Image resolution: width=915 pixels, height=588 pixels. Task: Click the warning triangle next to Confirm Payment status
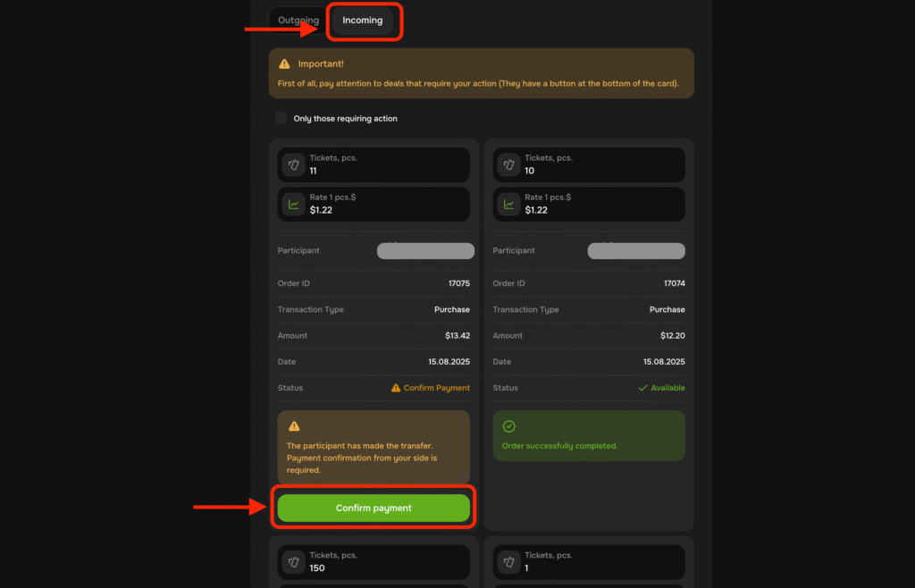pyautogui.click(x=396, y=388)
